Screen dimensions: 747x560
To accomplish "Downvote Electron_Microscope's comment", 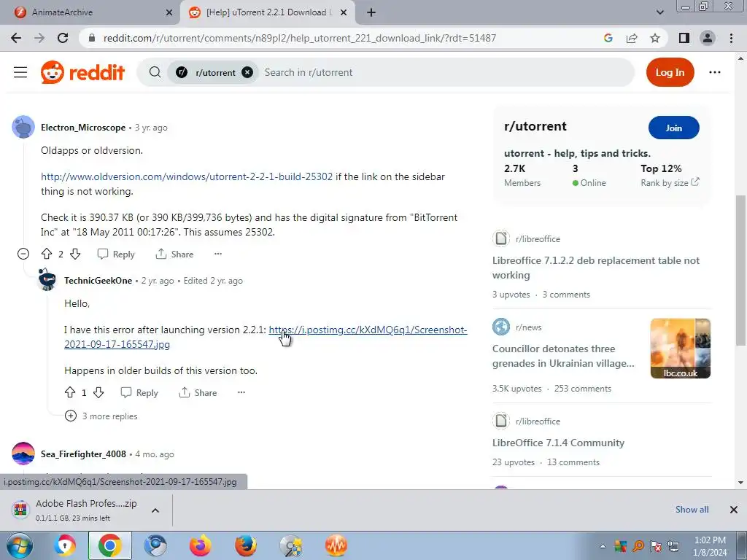I will 75,254.
